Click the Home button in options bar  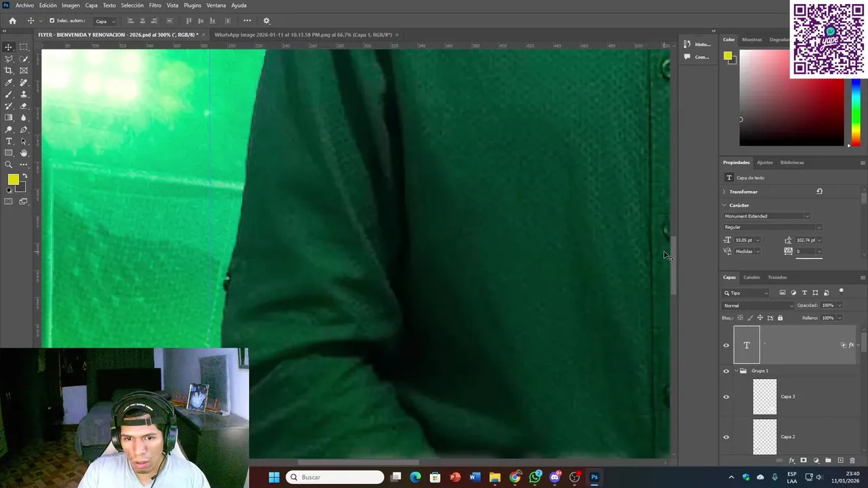click(12, 21)
